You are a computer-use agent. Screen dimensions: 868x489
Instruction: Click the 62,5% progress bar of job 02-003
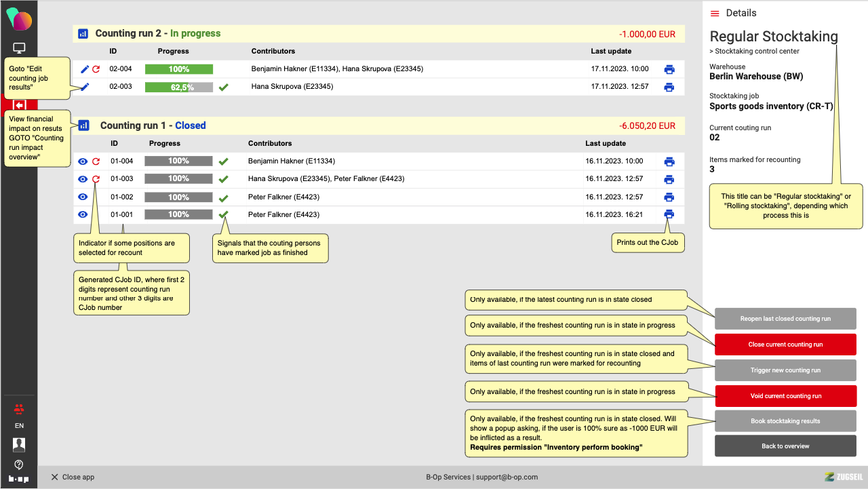pos(179,87)
